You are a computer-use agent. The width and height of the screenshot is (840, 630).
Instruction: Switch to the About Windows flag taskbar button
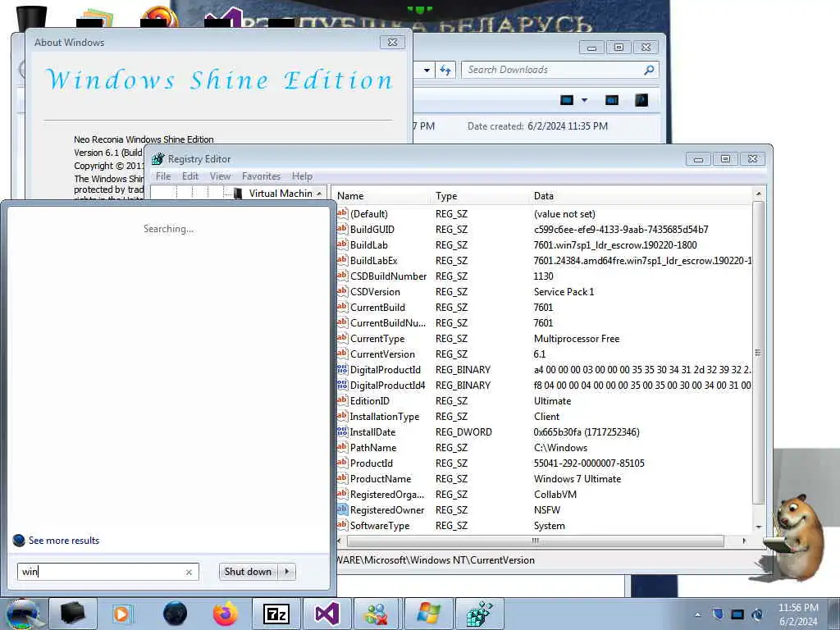click(428, 614)
